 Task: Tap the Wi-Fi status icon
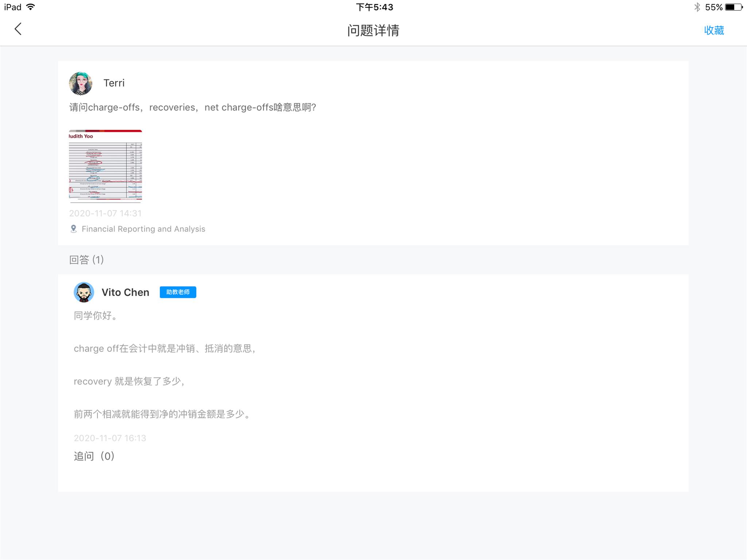click(x=31, y=7)
